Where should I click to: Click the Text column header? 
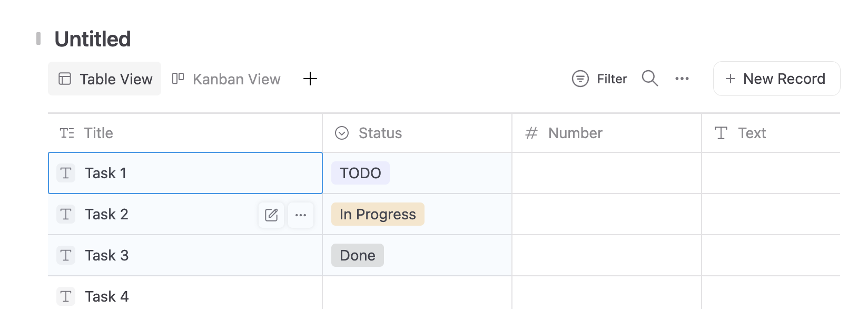752,133
